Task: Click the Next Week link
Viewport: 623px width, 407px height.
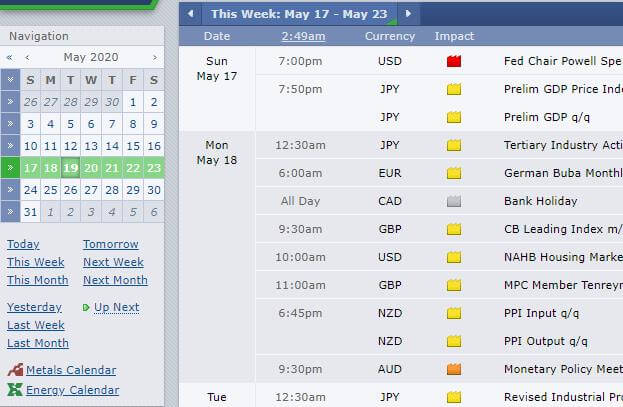Action: pos(113,262)
